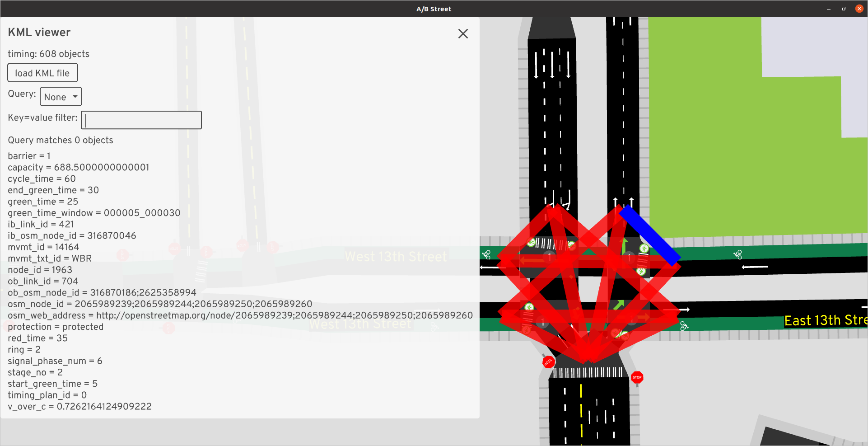This screenshot has height=446, width=868.
Task: Click the upright STOP sign
Action: (x=637, y=377)
